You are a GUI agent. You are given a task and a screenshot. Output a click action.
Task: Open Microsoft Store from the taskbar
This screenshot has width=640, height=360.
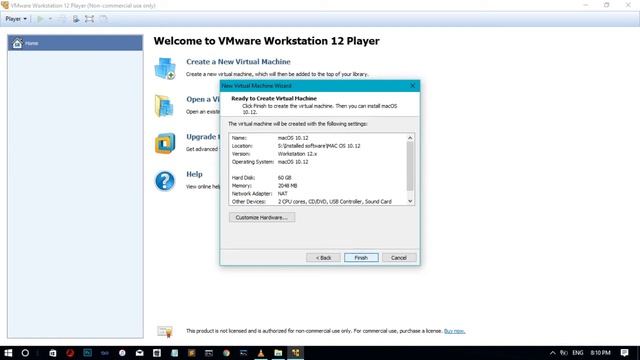(53, 353)
